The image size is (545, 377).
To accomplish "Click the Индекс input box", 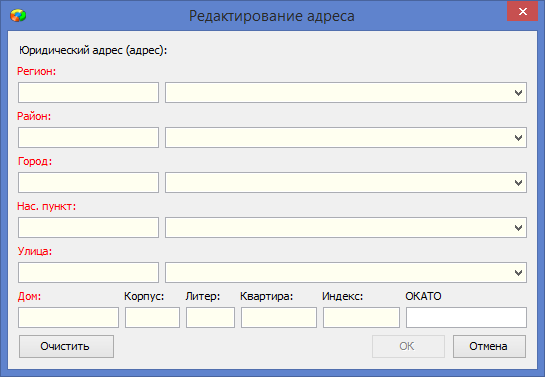I will click(361, 317).
